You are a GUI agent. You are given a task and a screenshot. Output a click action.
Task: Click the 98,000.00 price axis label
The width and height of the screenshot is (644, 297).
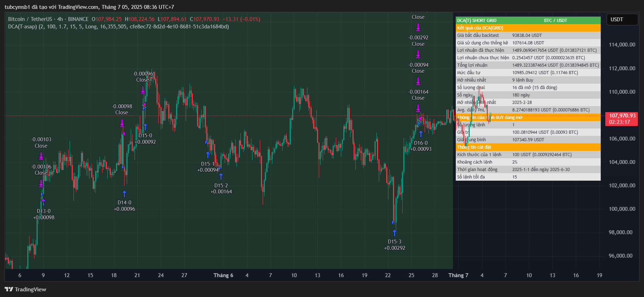pos(621,232)
